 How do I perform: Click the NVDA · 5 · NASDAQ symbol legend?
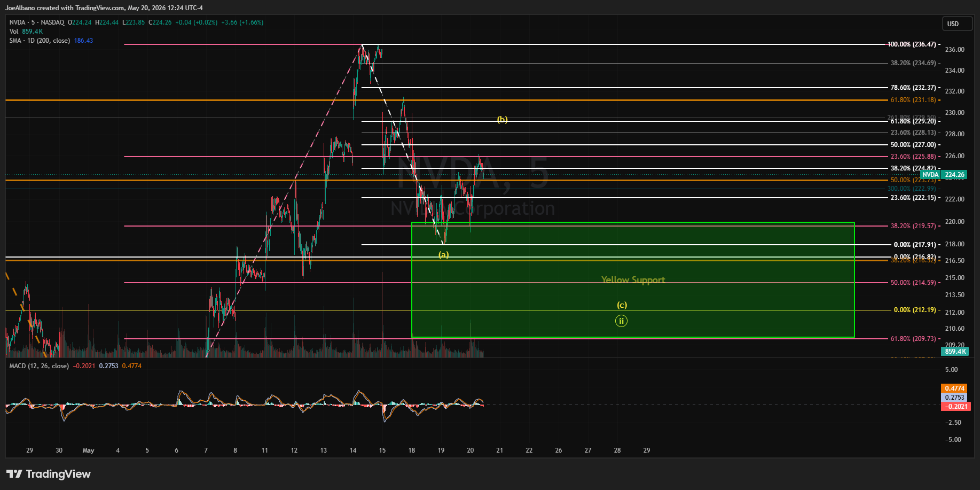[x=37, y=22]
